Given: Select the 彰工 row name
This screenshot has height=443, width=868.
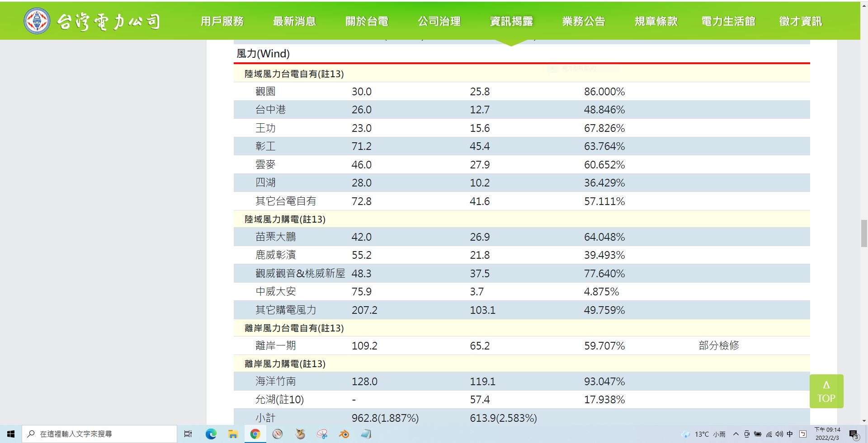Looking at the screenshot, I should pyautogui.click(x=265, y=146).
